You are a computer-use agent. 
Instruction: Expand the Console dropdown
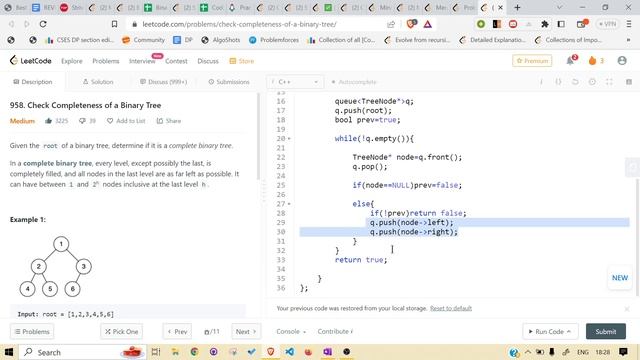291,331
